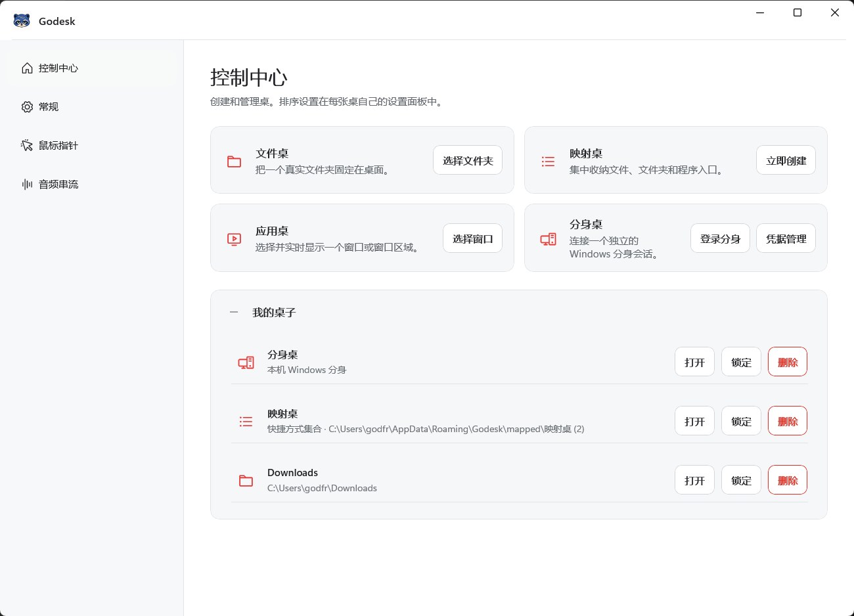Click the 登录分身 button
Viewport: 854px width, 616px height.
720,238
